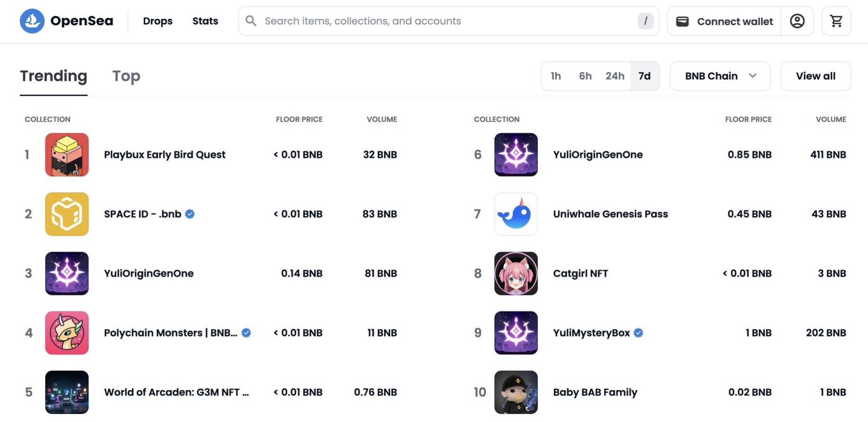Click the 0.76 BNB volume value
Screen dimensions: 868x422
[376, 392]
